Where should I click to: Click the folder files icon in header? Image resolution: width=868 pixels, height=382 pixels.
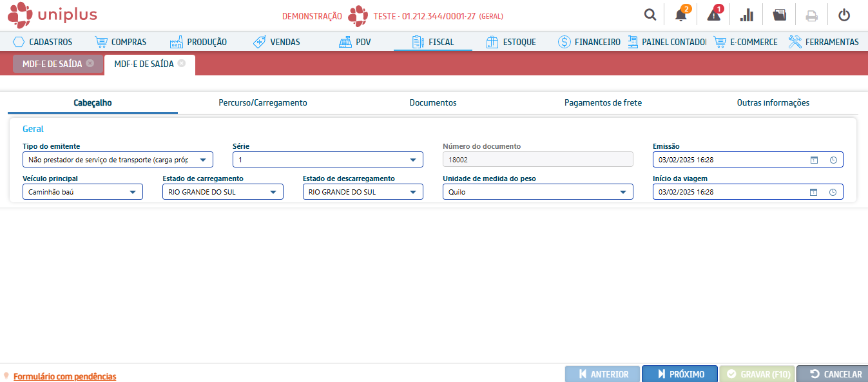780,15
